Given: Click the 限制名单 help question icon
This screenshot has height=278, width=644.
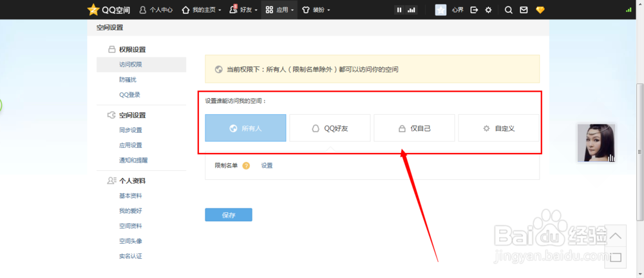Looking at the screenshot, I should [246, 166].
